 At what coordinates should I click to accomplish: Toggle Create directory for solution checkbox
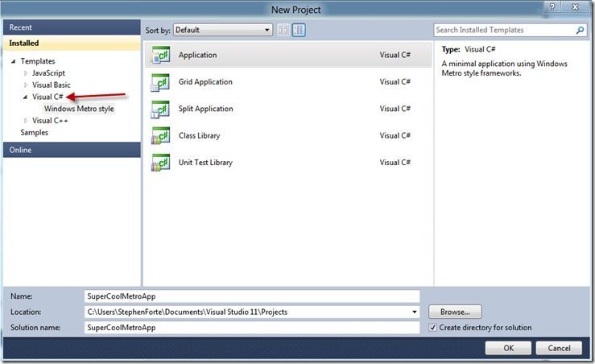coord(432,328)
